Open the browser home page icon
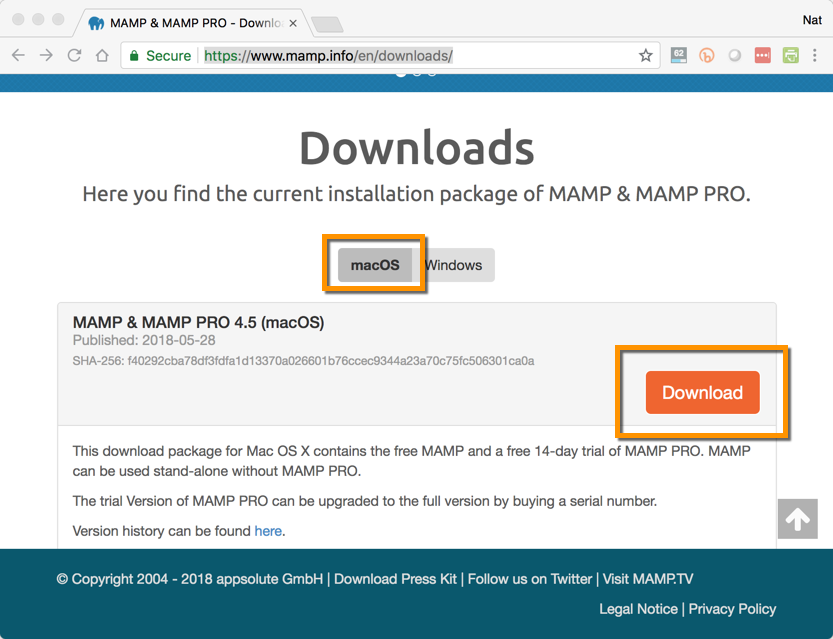 click(x=102, y=55)
